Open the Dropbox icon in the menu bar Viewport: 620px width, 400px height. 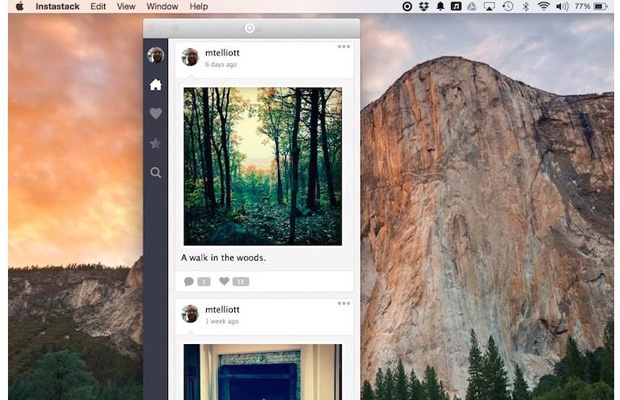click(x=423, y=6)
